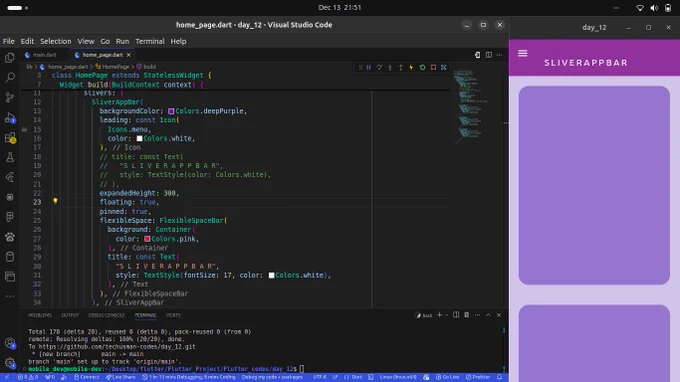Open the Run and Debug view

tap(10, 118)
